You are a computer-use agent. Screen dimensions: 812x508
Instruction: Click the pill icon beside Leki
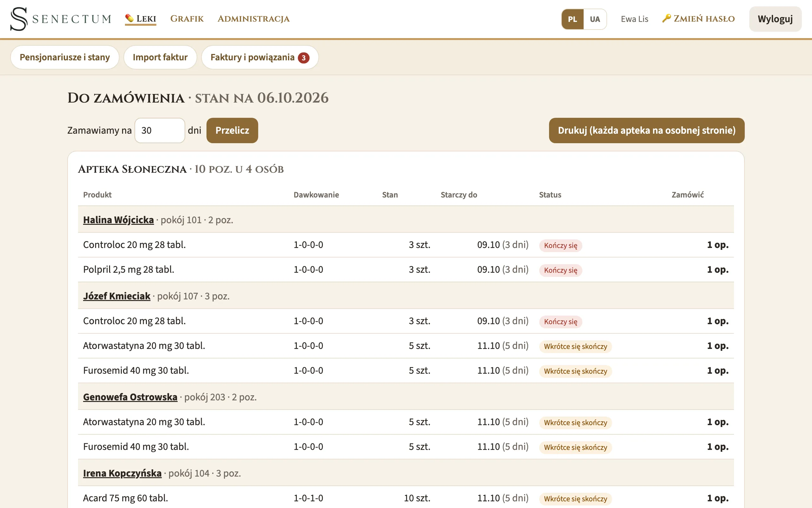click(x=129, y=18)
